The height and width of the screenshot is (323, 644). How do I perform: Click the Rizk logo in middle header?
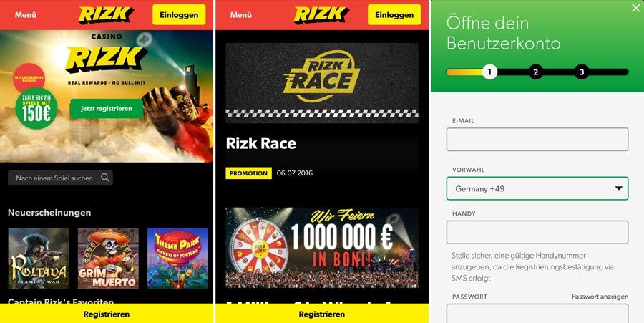coord(321,15)
